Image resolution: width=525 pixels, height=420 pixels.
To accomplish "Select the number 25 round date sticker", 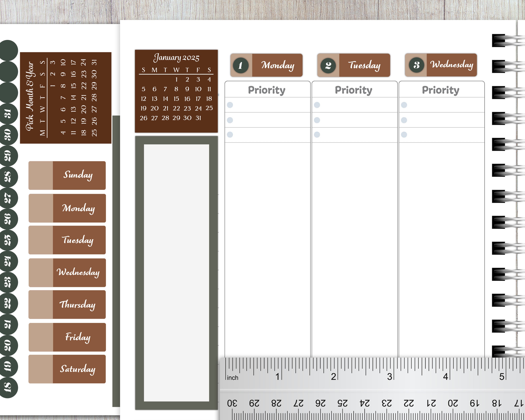I will (x=8, y=240).
